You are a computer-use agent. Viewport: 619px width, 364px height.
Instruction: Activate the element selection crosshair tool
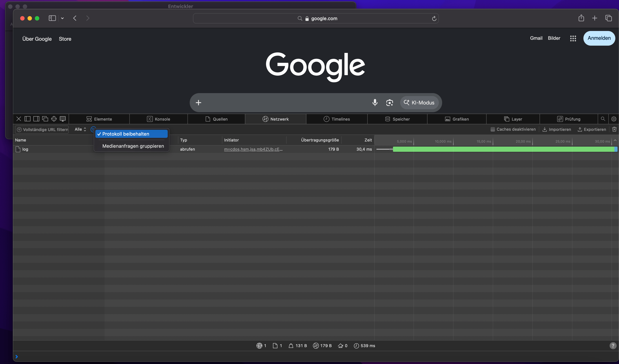point(54,119)
